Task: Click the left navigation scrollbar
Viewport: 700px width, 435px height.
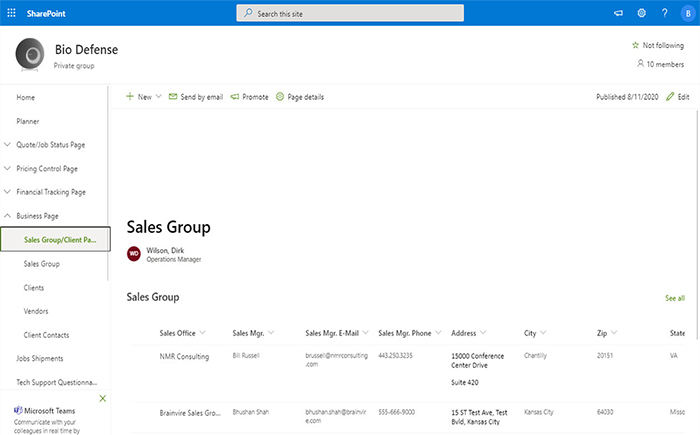Action: (108, 183)
